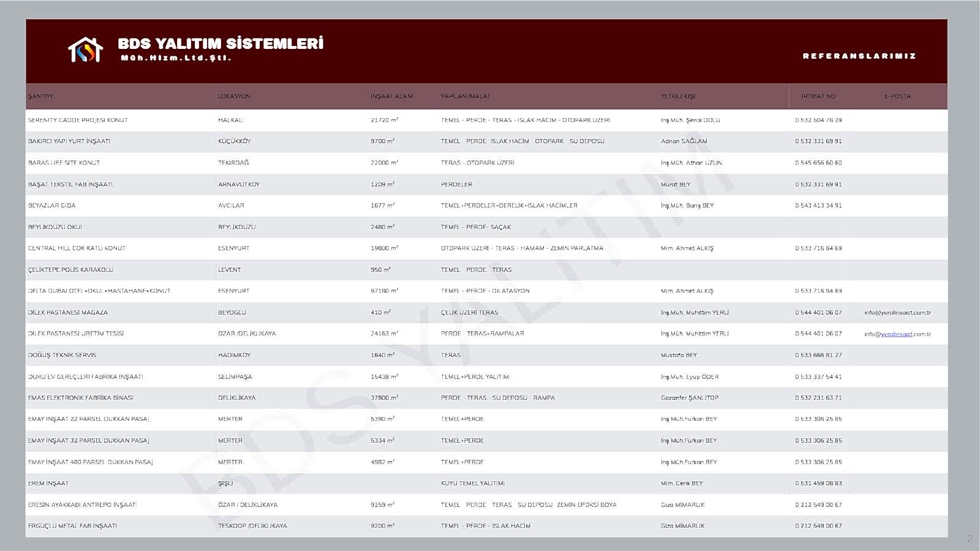This screenshot has height=551, width=980.
Task: Click the ŞANTİYE column header
Action: point(41,97)
